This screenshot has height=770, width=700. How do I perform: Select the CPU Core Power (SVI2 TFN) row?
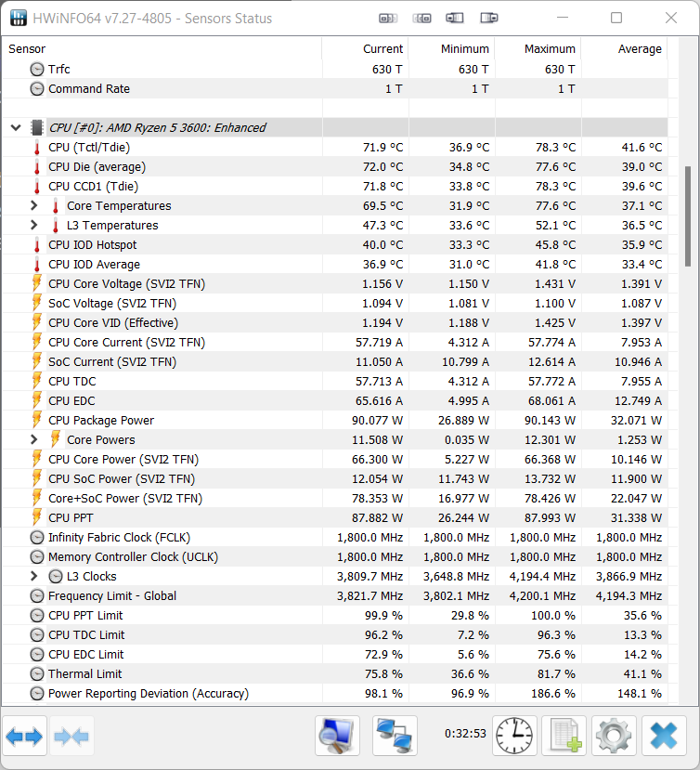coord(335,459)
